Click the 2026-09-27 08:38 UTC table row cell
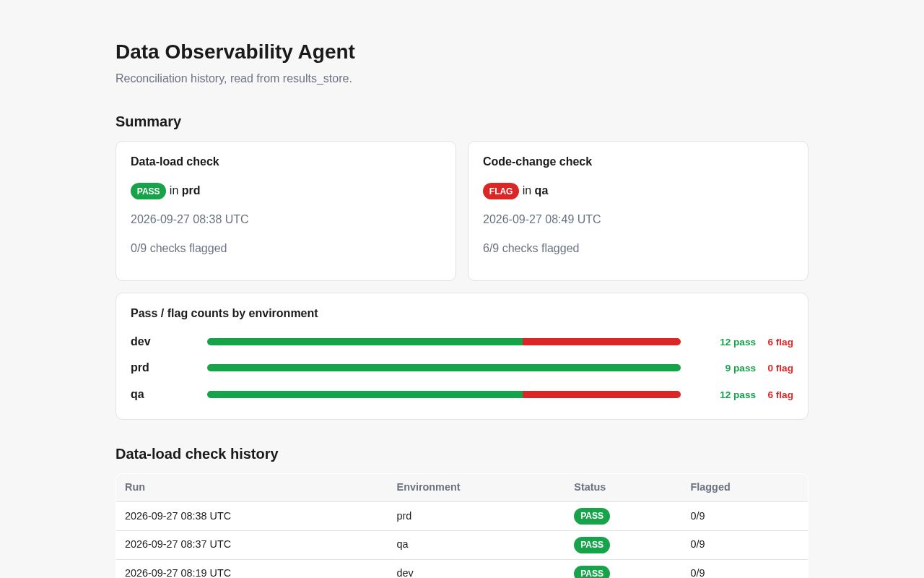The width and height of the screenshot is (924, 578). point(178,516)
